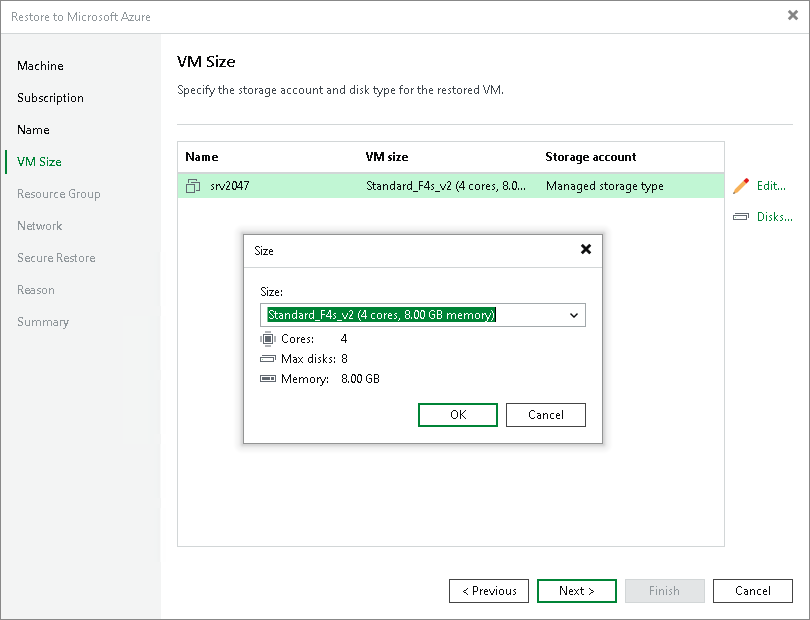Click the Max disks: label text
The image size is (810, 620).
(x=308, y=359)
